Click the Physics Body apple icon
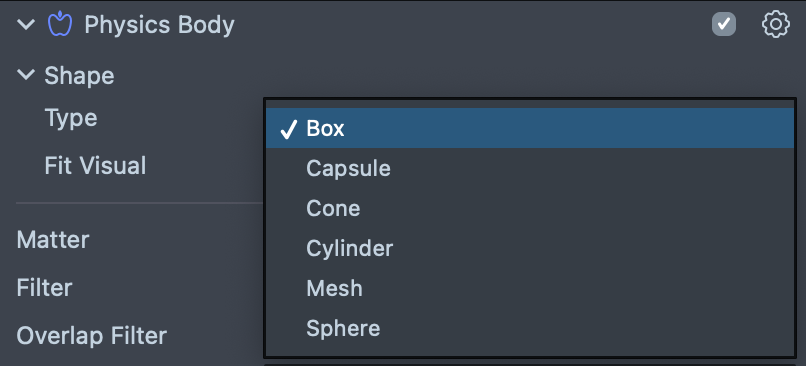The height and width of the screenshot is (366, 806). (60, 24)
